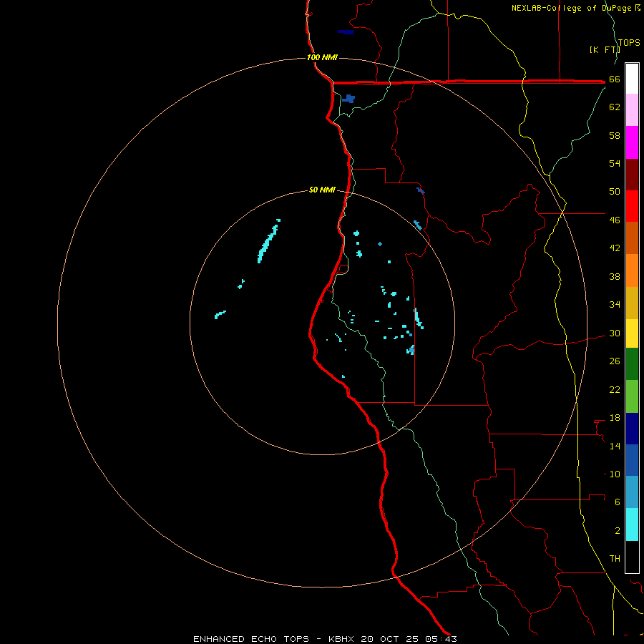
Task: Click the yellow legend color band
Action: (x=632, y=333)
